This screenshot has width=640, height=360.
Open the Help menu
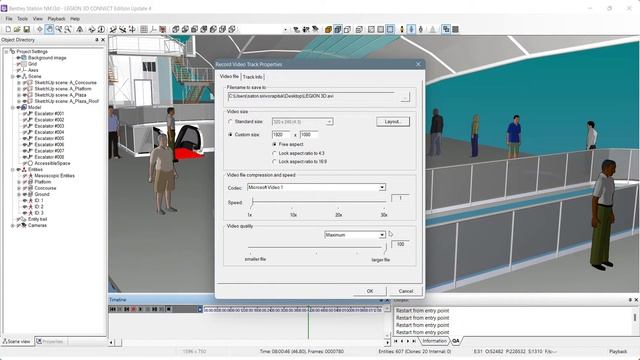(x=75, y=19)
